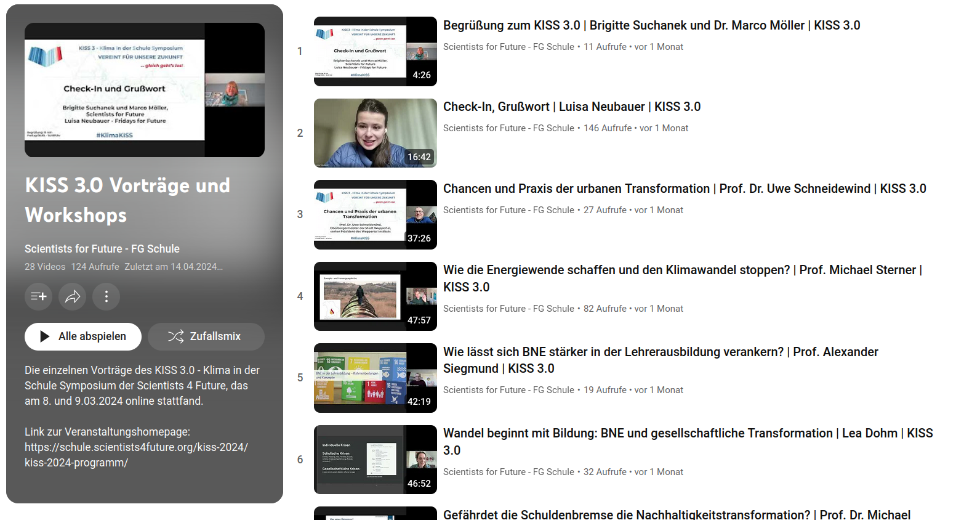Open 'Wie lässt sich BNE stärker' video title
Screen dimensions: 980x520
click(x=661, y=360)
